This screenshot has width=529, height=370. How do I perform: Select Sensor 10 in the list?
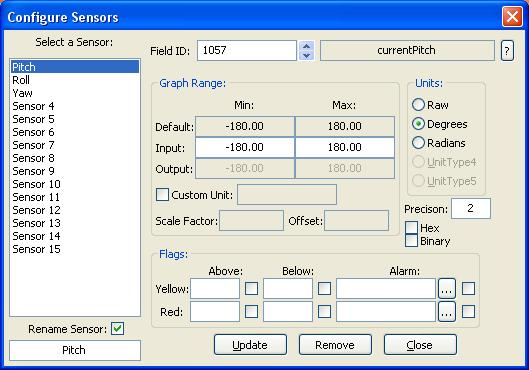point(75,184)
